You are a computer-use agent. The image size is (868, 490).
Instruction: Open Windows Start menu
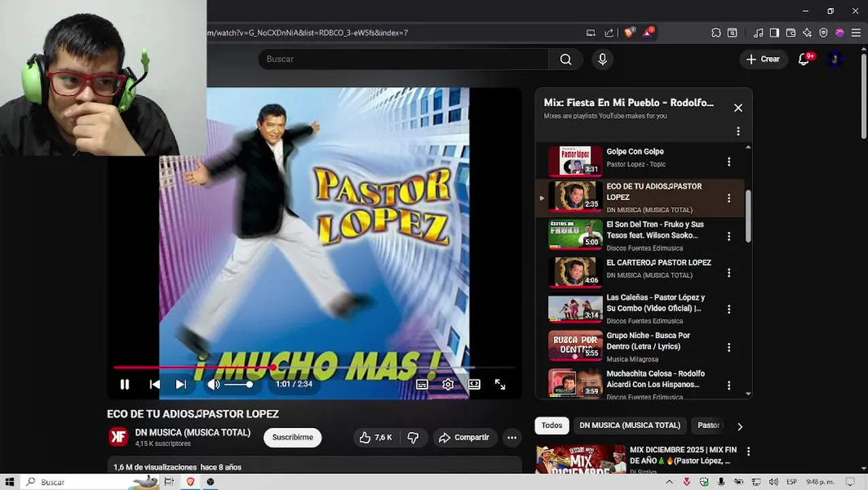(x=10, y=482)
